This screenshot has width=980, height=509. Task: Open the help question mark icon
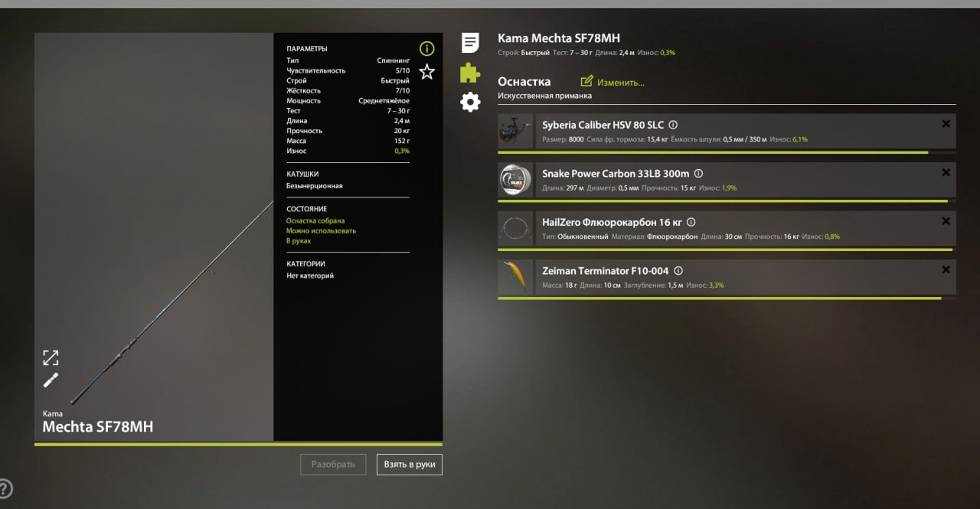click(x=5, y=488)
